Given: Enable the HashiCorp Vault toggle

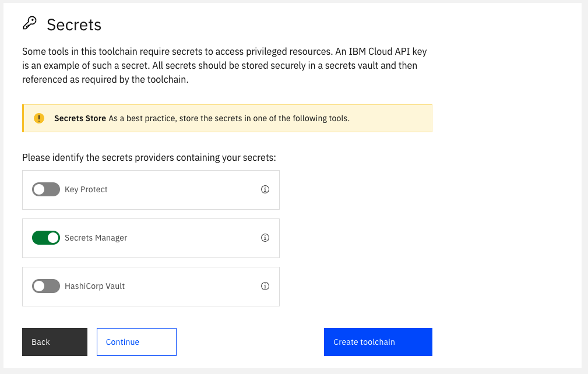Looking at the screenshot, I should [x=45, y=286].
